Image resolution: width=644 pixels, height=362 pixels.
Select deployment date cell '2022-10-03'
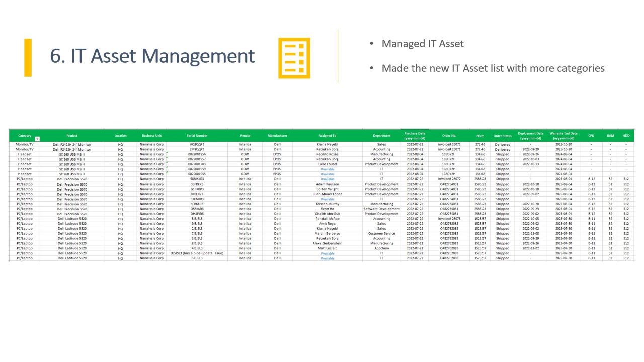531,159
